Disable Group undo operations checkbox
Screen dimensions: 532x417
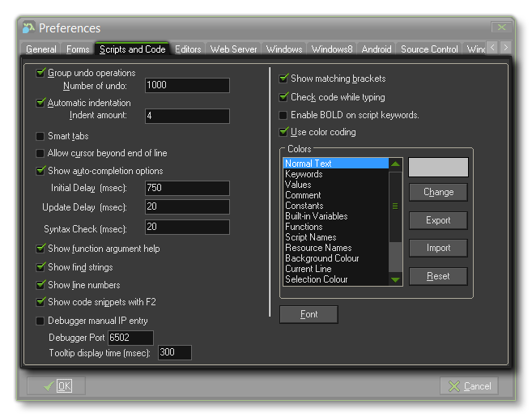tap(41, 73)
